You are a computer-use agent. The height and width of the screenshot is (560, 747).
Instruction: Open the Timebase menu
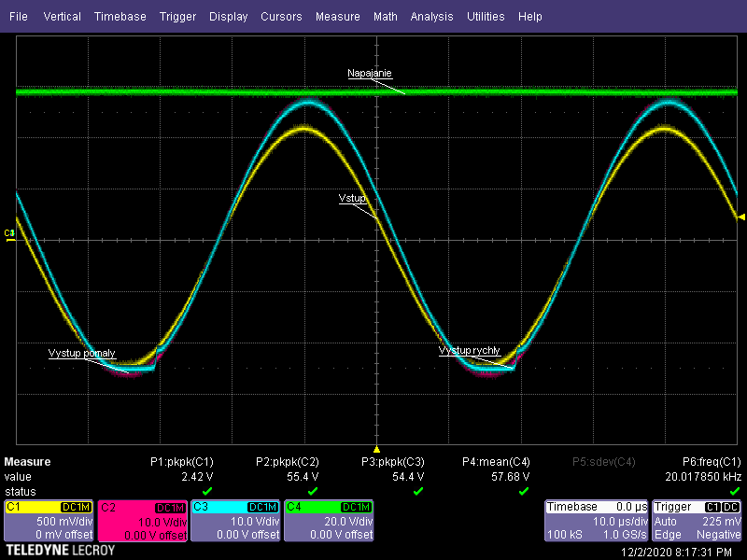[120, 17]
